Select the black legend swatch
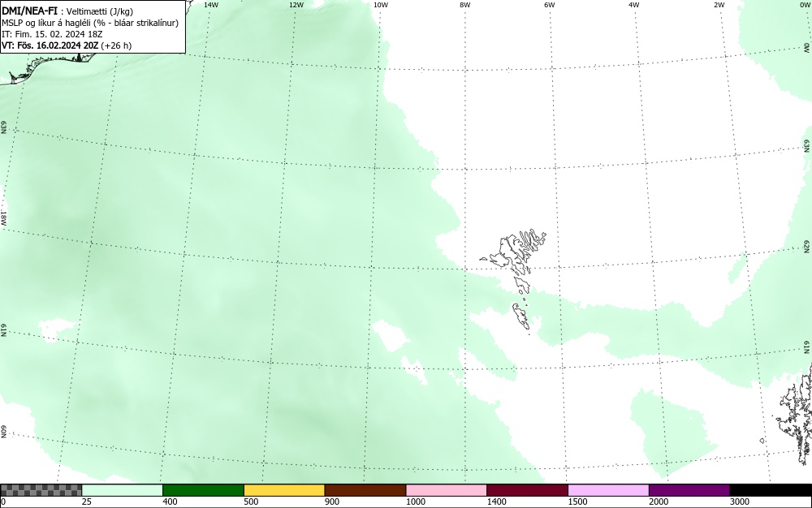The image size is (812, 508). pyautogui.click(x=771, y=490)
